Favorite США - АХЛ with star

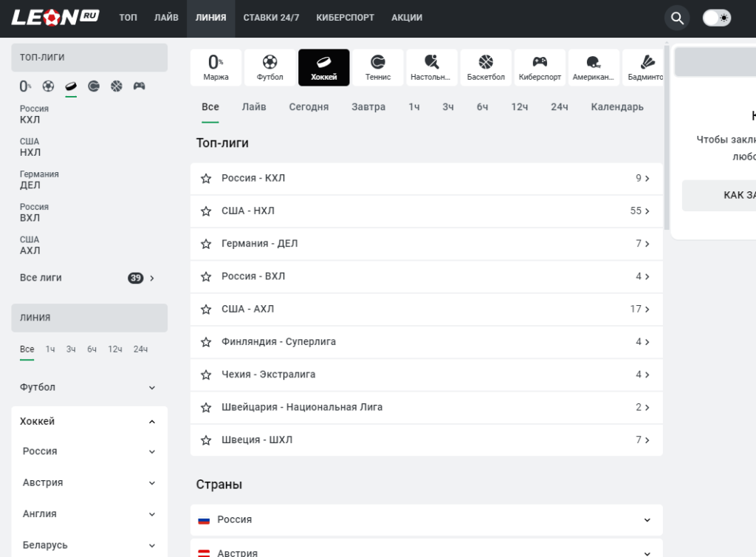click(x=206, y=309)
